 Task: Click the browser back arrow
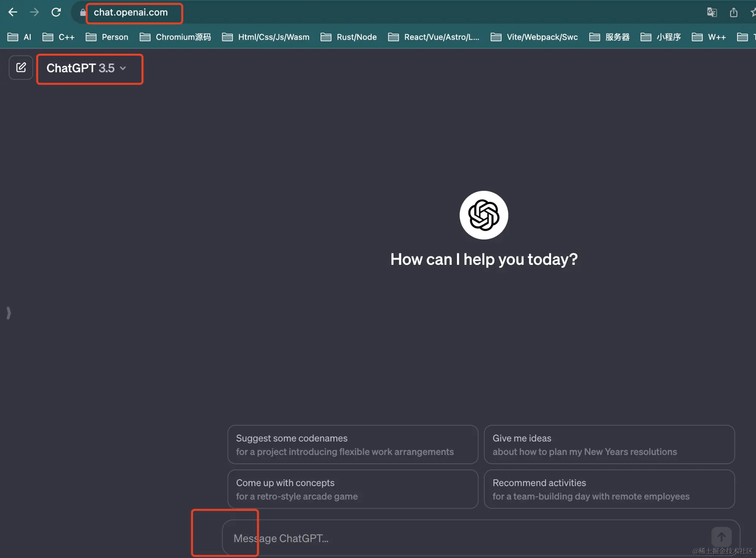[x=13, y=12]
